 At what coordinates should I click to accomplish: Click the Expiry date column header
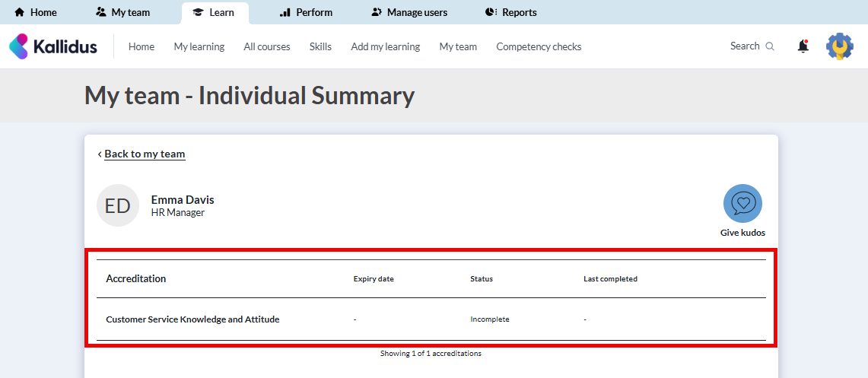pos(374,279)
